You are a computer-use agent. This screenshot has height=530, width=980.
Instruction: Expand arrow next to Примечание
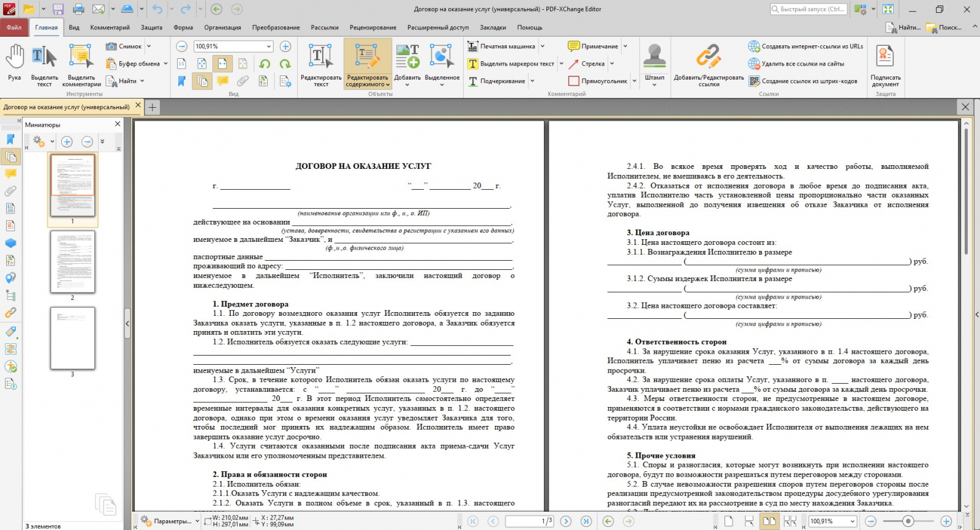[x=625, y=47]
